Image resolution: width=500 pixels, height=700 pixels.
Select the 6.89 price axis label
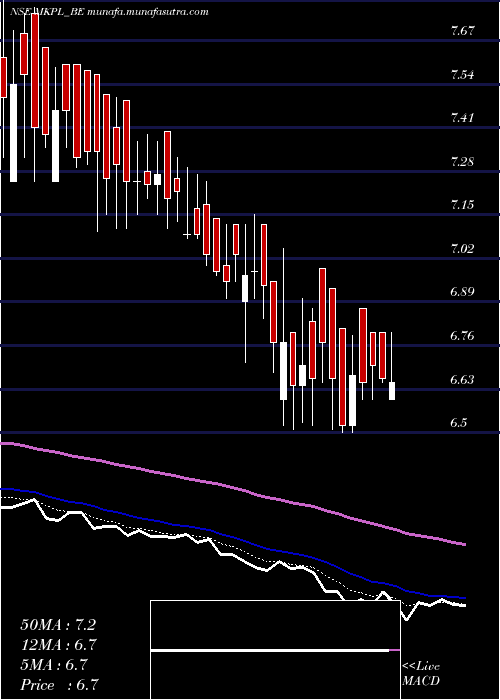[x=462, y=292]
